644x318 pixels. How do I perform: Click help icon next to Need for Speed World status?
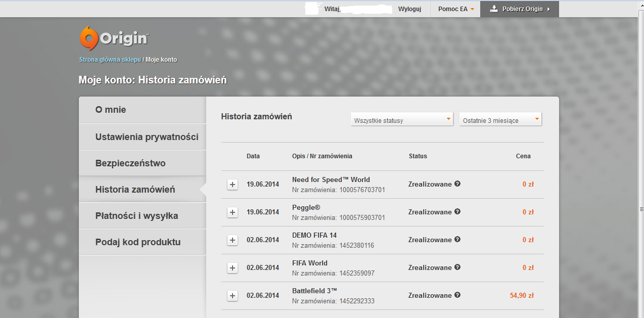tap(457, 184)
